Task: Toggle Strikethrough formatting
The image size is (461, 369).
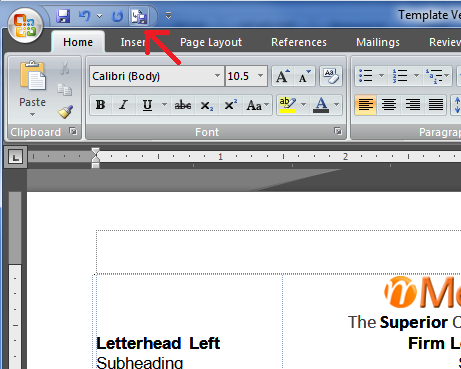Action: pyautogui.click(x=183, y=105)
